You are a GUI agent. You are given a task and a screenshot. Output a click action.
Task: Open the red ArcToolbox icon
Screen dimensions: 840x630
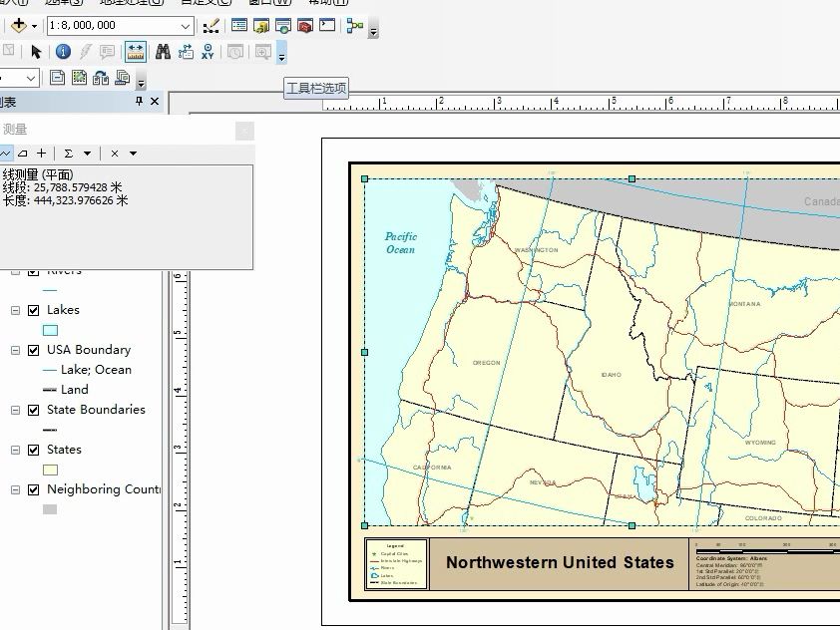[x=305, y=25]
